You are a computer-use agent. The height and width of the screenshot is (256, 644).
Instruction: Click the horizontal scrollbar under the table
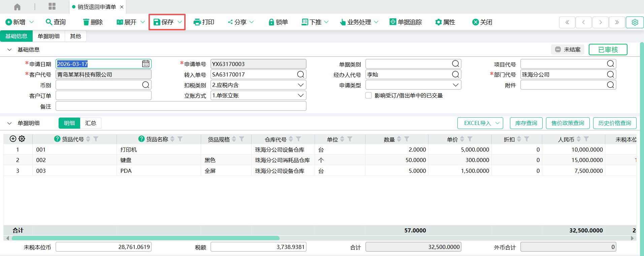click(x=146, y=238)
